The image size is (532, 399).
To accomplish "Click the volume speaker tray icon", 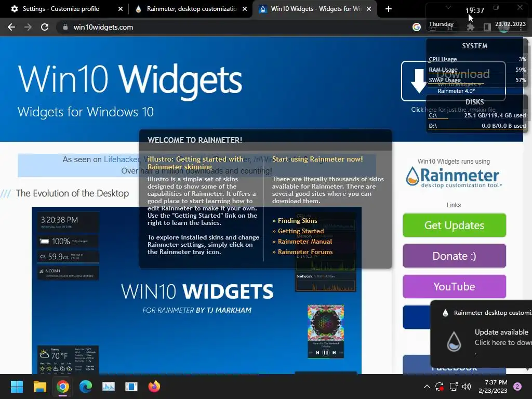I will (x=467, y=387).
